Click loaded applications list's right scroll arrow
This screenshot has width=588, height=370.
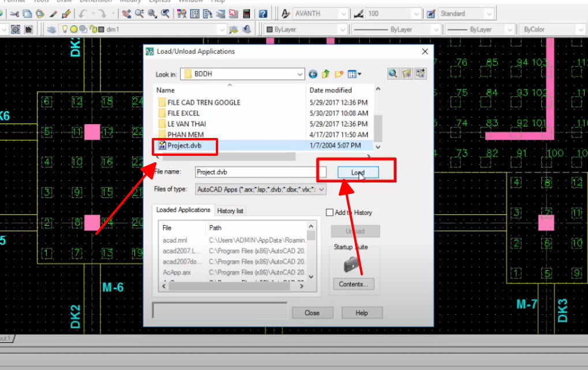coord(302,286)
